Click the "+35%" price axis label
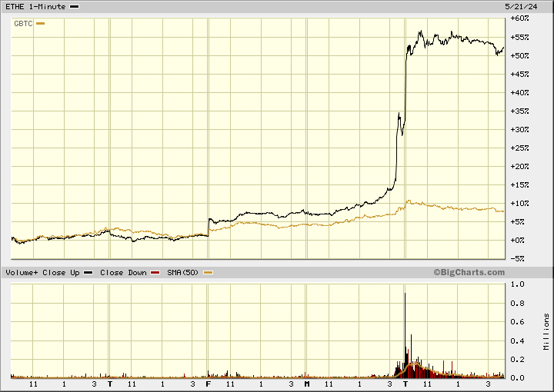Viewport: 554px width, 392px height. point(519,111)
